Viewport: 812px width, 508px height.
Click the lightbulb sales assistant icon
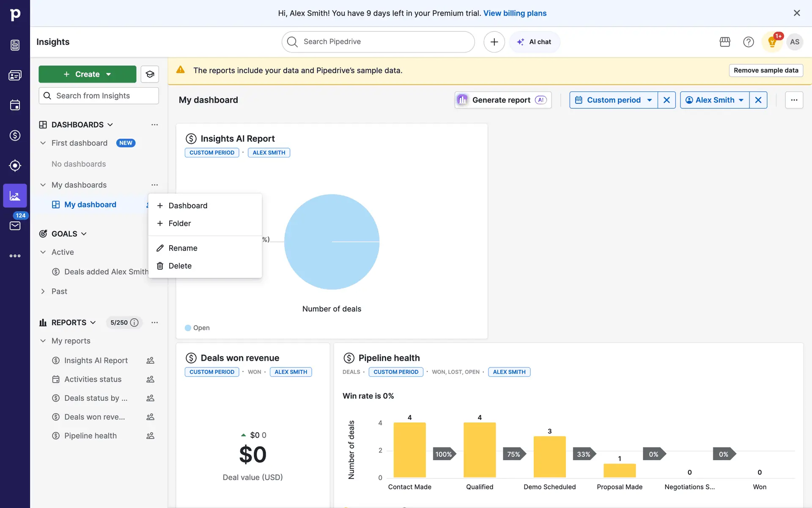click(772, 42)
